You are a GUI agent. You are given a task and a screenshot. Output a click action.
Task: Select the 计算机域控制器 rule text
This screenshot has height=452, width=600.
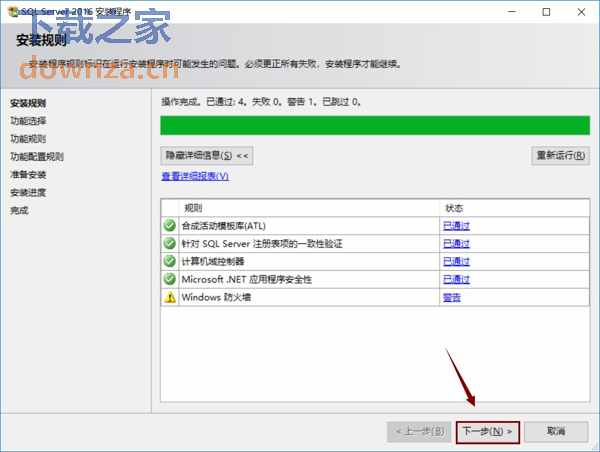click(213, 262)
